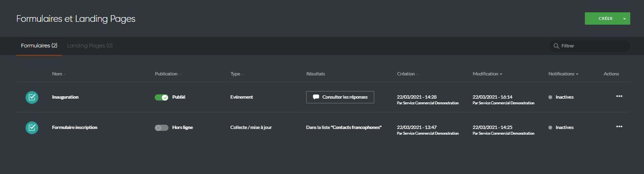Expand the Créer button dropdown arrow

click(625, 18)
